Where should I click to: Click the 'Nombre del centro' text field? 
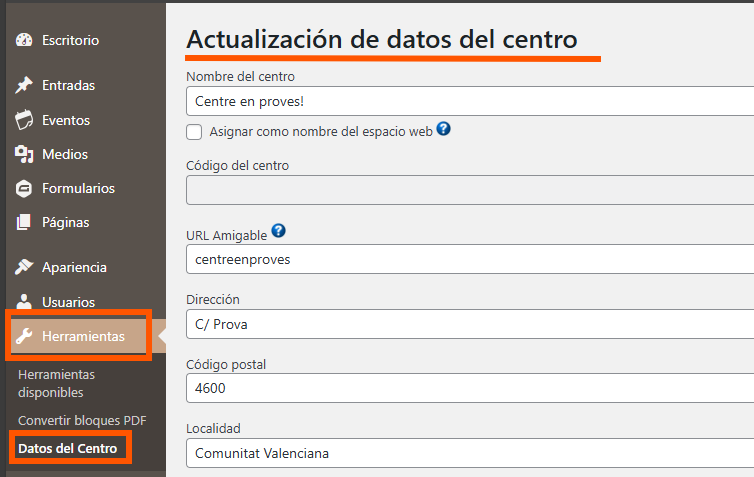pyautogui.click(x=468, y=102)
